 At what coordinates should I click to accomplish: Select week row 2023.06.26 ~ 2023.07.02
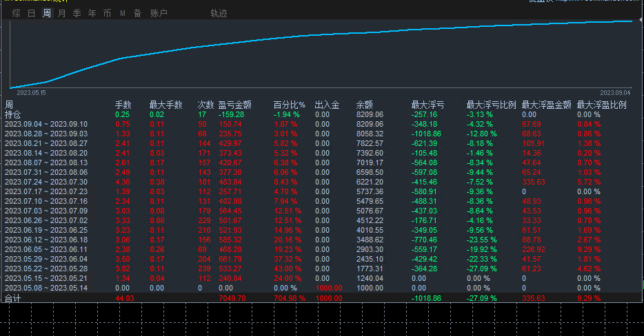point(321,220)
